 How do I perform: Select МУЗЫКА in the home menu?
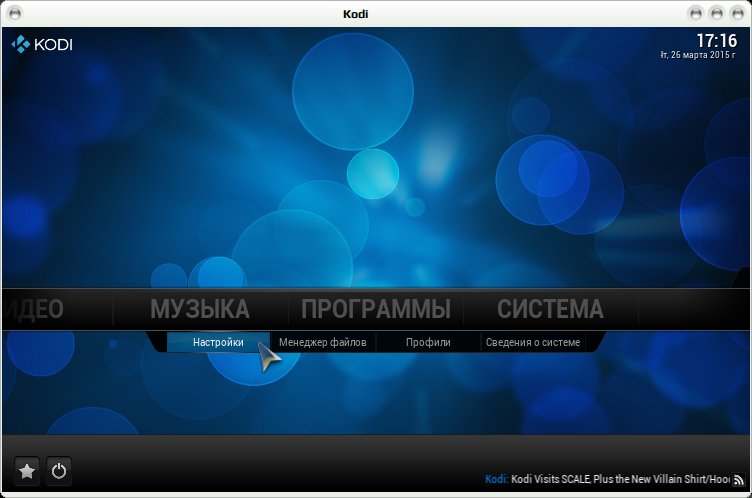click(x=200, y=309)
